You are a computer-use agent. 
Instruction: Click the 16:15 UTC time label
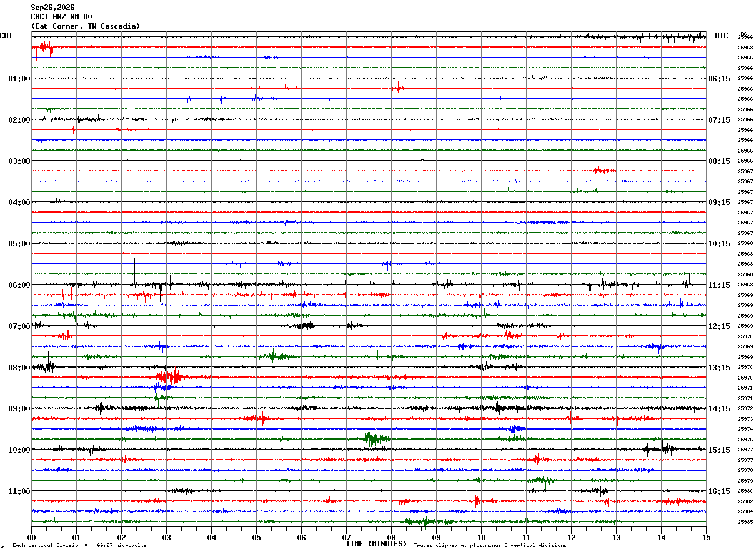pos(719,491)
